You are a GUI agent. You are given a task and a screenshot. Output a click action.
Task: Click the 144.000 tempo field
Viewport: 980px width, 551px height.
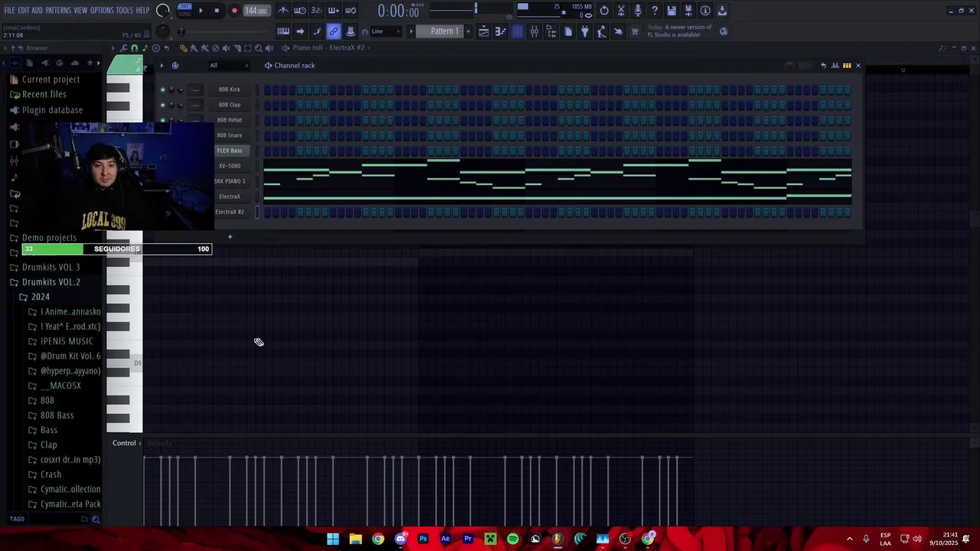pos(256,11)
